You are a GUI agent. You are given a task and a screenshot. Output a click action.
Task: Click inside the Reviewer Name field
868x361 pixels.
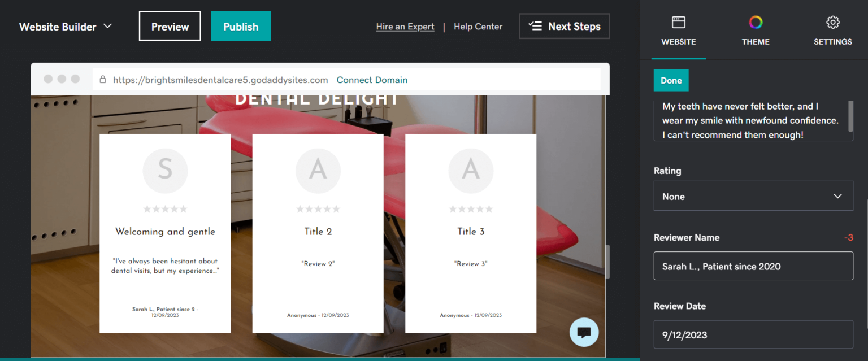[x=753, y=266]
